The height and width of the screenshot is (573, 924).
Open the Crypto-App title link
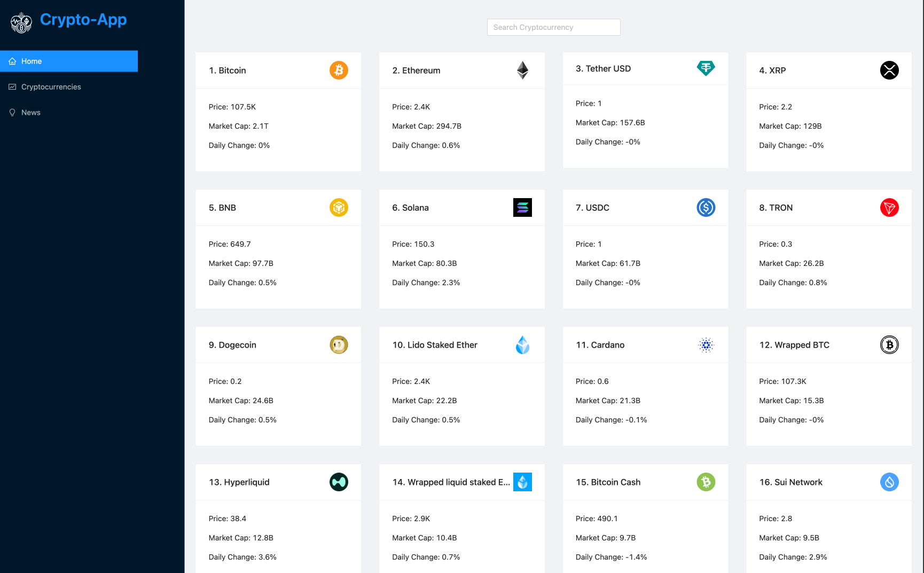pos(83,20)
